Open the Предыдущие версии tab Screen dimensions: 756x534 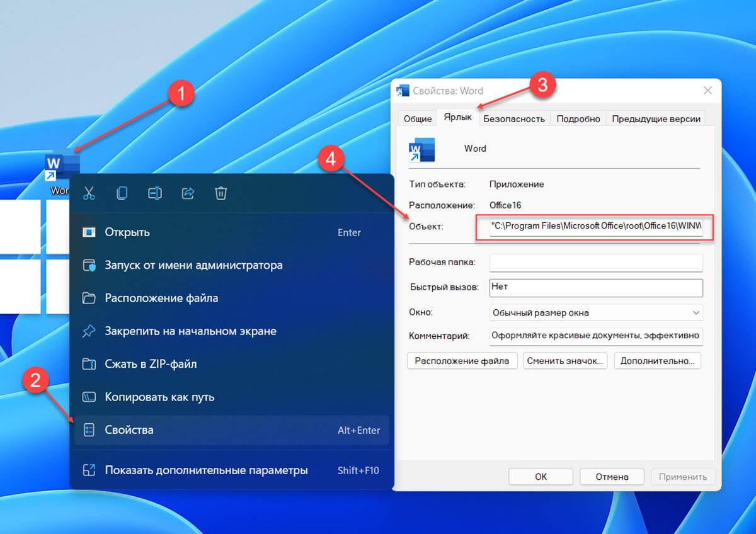(656, 118)
